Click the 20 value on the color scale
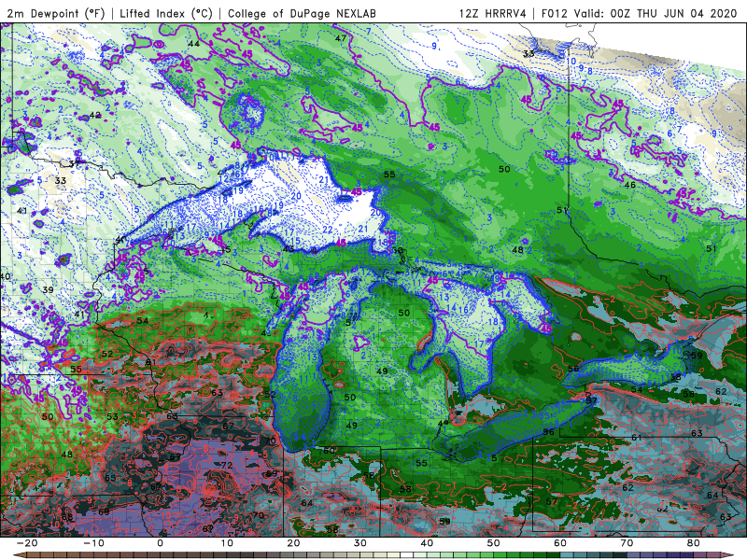This screenshot has height=560, width=747. pyautogui.click(x=293, y=543)
